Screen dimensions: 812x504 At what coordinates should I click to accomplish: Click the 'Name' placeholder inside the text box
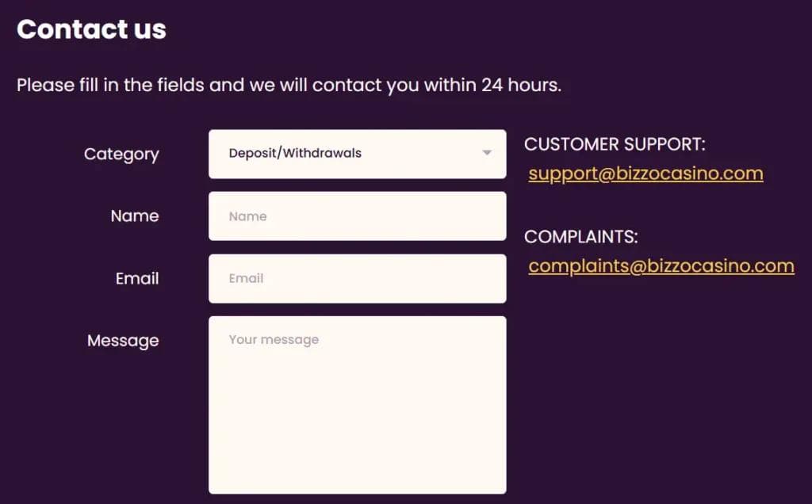[x=247, y=216]
